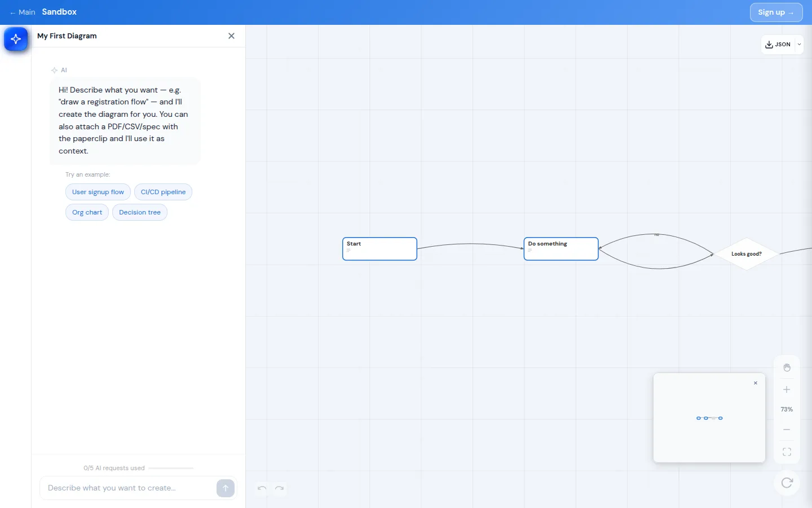Select the hand pan tool

787,367
